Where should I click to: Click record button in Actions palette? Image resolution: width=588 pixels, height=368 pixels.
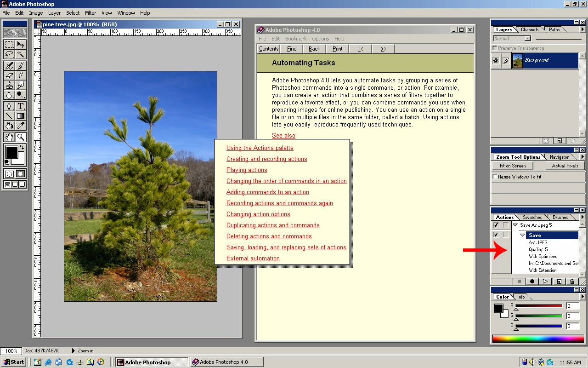click(x=532, y=282)
